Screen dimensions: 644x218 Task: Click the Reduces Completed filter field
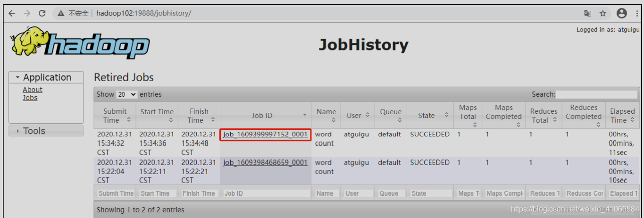pyautogui.click(x=584, y=193)
